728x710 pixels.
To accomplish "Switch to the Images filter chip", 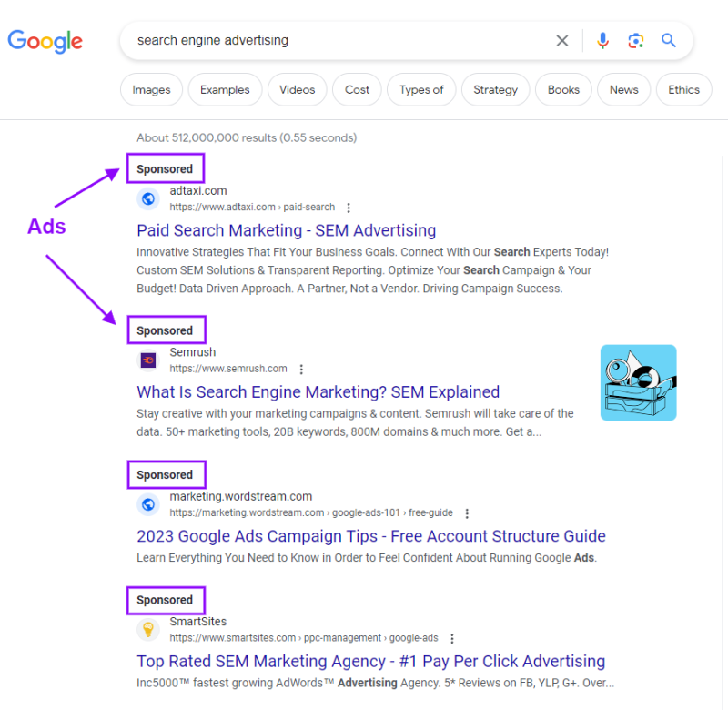I will pos(151,89).
